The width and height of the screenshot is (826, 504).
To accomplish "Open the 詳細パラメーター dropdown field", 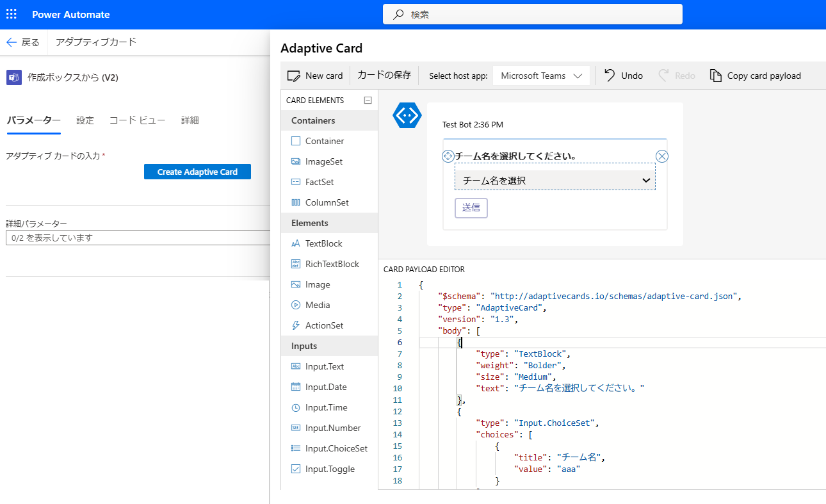I will click(138, 238).
